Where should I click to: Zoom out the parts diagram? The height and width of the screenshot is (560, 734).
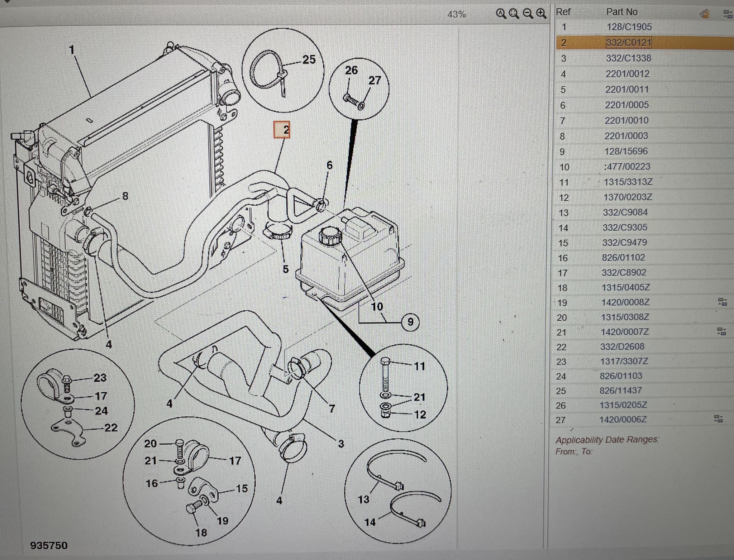tap(528, 14)
